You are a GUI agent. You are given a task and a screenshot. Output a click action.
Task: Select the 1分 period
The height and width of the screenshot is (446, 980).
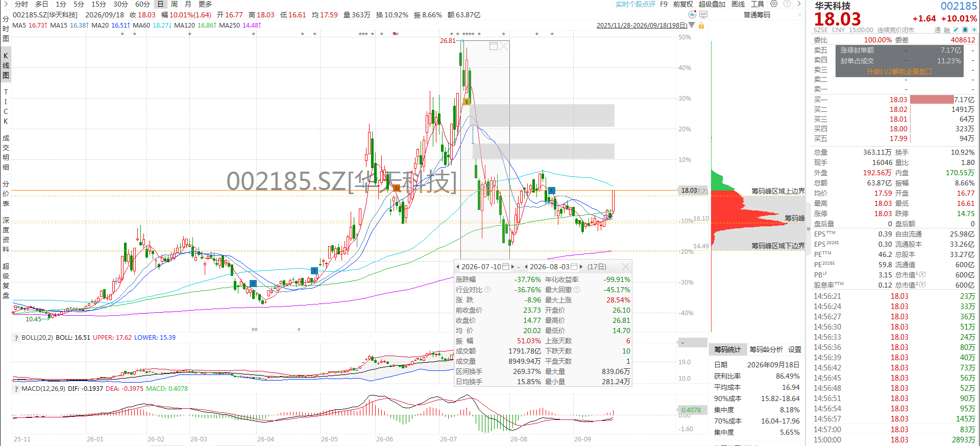61,4
